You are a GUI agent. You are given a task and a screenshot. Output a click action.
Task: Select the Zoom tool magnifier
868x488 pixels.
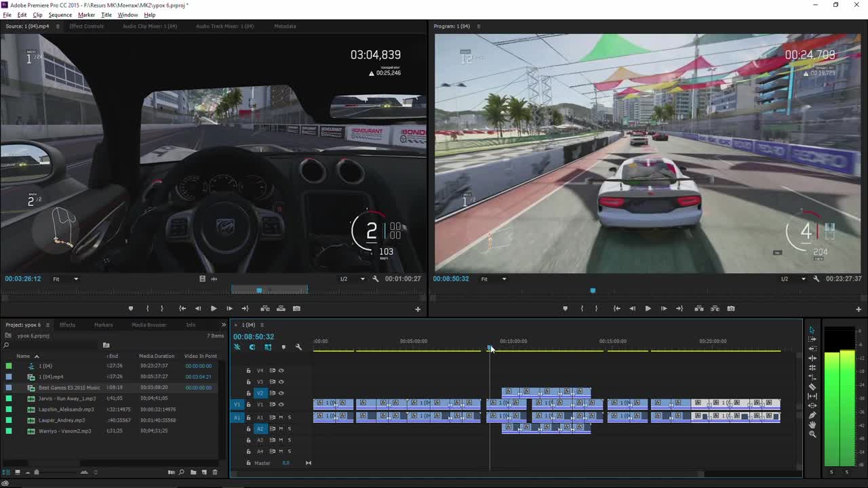(x=812, y=434)
